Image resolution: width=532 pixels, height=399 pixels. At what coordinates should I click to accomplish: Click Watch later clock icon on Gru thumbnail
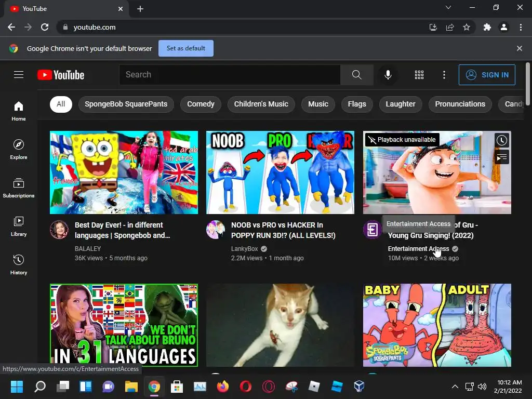click(x=501, y=140)
